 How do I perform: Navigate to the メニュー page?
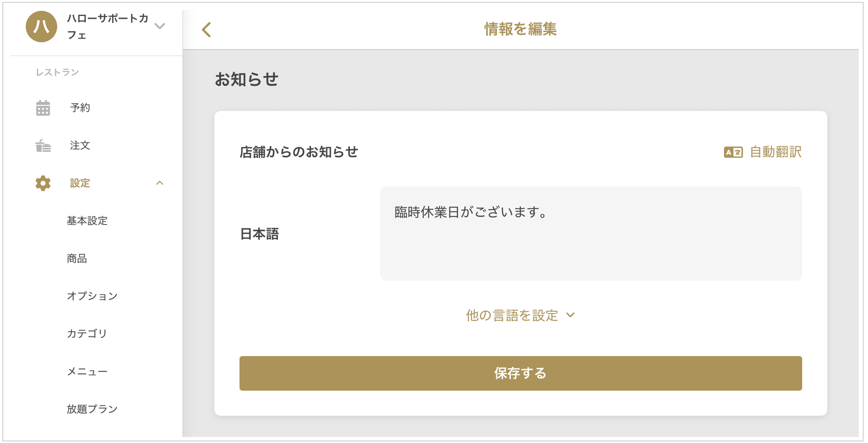click(x=87, y=372)
